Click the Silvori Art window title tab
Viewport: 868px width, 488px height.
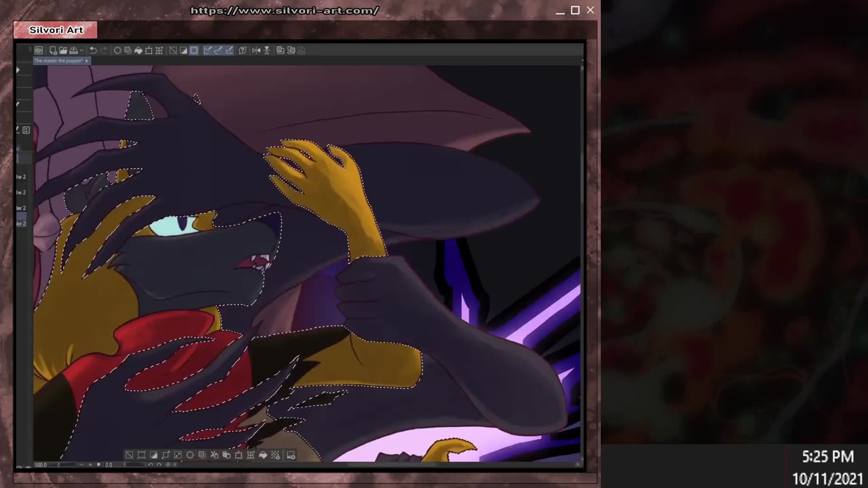pos(56,30)
